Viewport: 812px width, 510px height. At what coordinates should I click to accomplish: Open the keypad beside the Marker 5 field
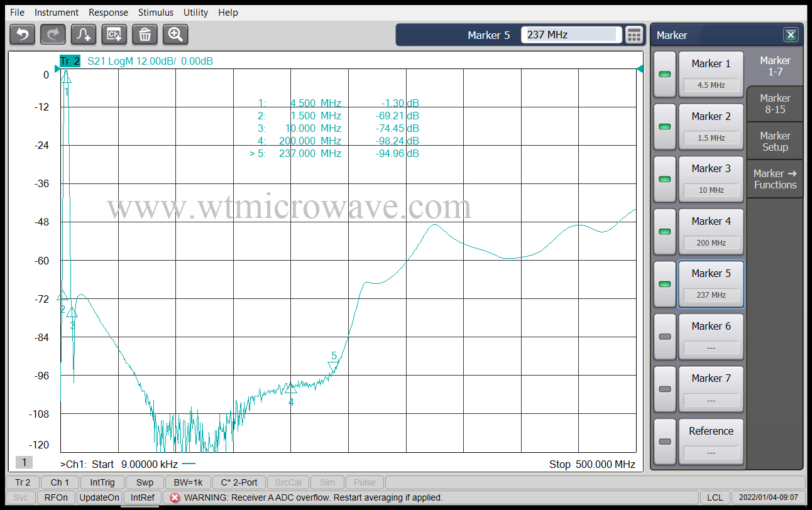point(635,35)
